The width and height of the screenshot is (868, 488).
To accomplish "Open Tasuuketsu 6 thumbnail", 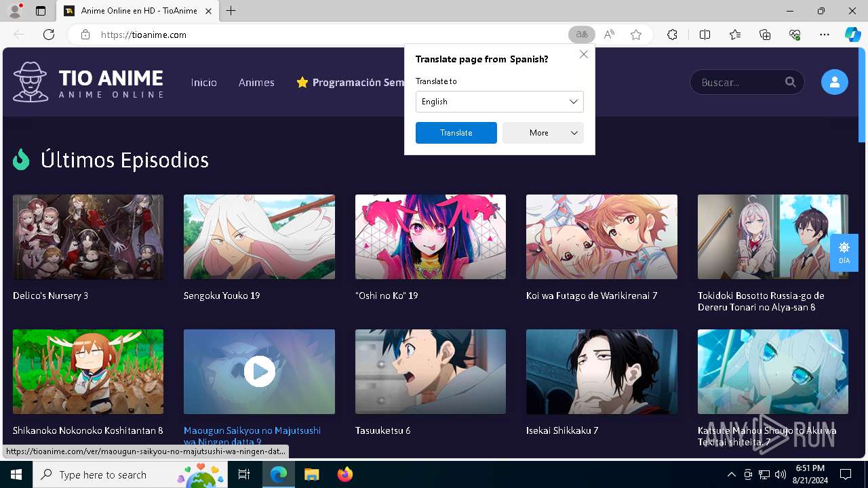I will point(431,371).
